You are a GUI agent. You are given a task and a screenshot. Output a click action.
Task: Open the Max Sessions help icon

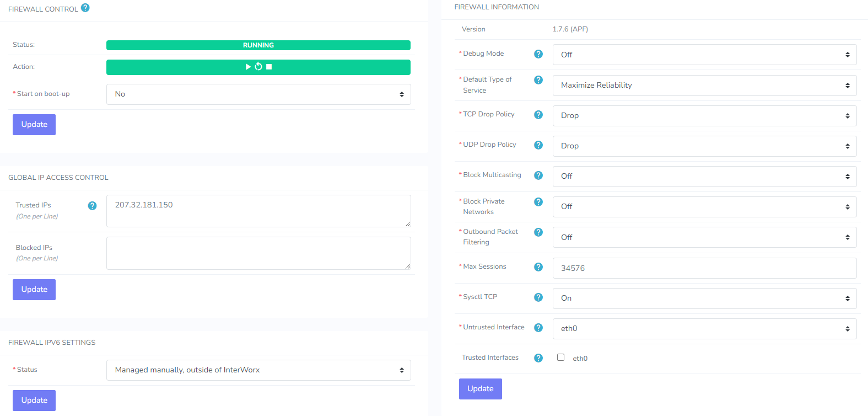538,267
